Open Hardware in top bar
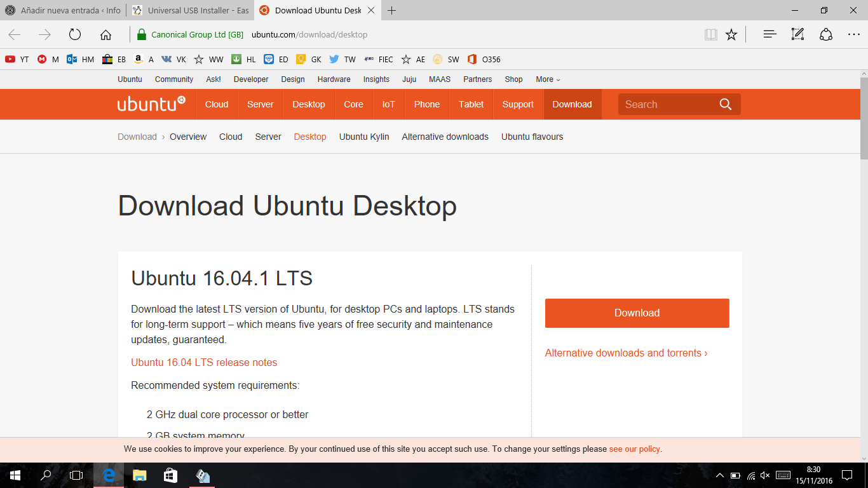The height and width of the screenshot is (488, 868). click(334, 79)
